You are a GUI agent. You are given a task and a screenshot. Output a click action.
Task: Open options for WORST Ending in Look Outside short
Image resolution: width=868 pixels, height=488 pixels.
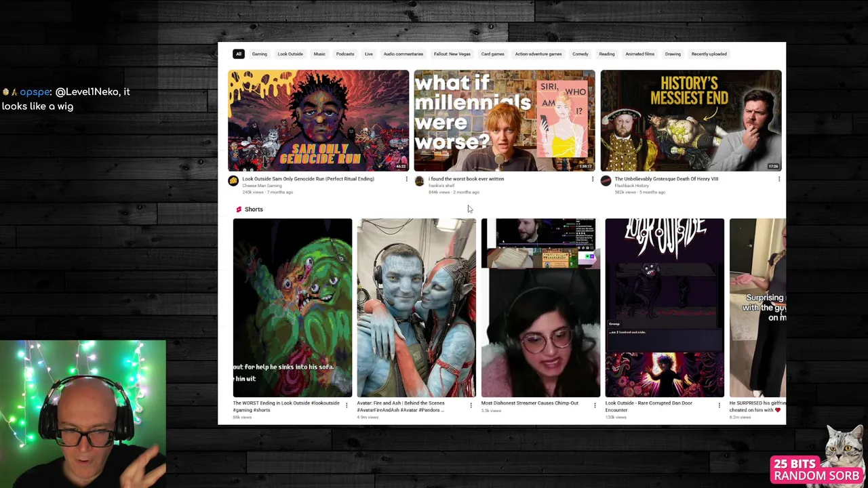coord(347,405)
